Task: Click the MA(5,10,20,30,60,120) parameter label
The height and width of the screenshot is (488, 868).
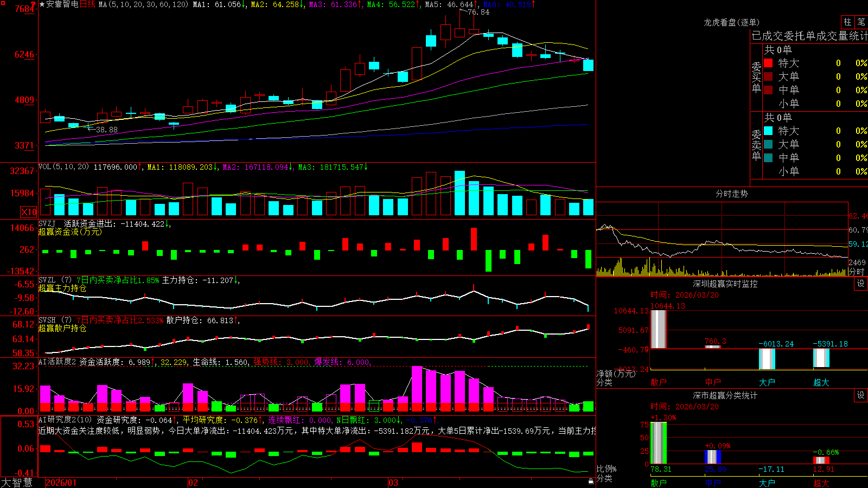Action: pos(143,4)
